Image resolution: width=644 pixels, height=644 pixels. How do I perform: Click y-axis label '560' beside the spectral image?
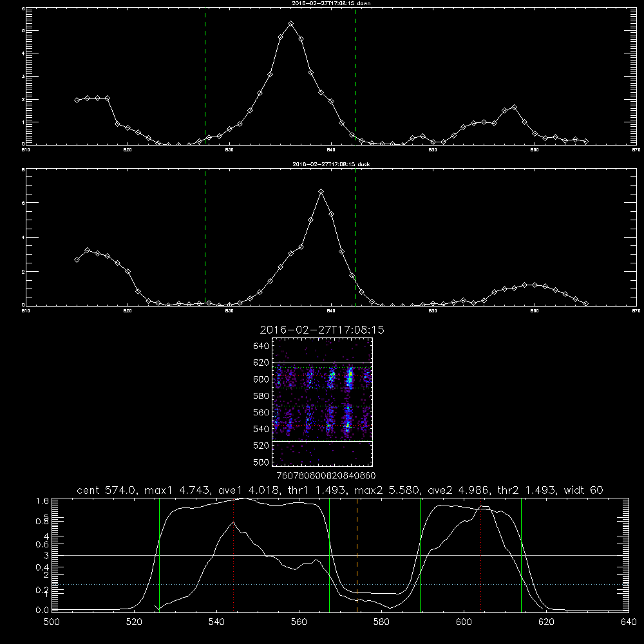pos(261,412)
